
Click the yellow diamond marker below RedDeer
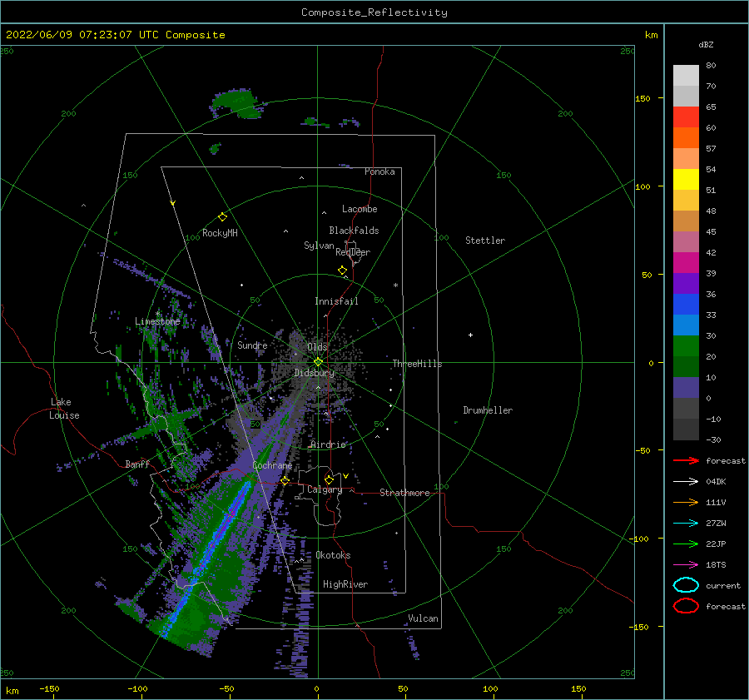tap(342, 271)
